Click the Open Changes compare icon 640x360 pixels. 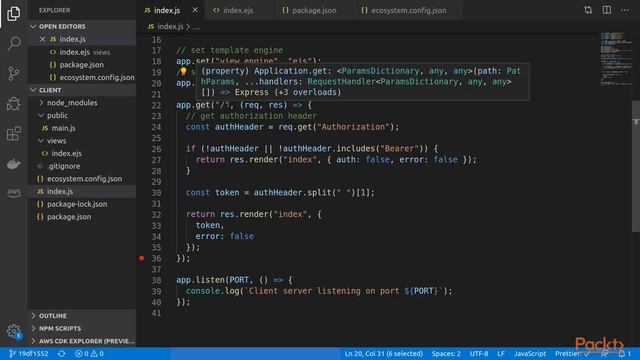click(x=588, y=10)
